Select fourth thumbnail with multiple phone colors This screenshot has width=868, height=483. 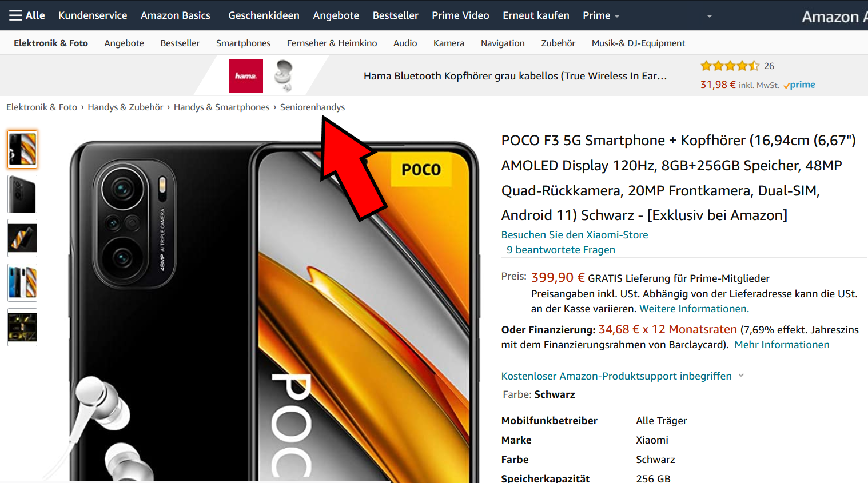pyautogui.click(x=22, y=282)
